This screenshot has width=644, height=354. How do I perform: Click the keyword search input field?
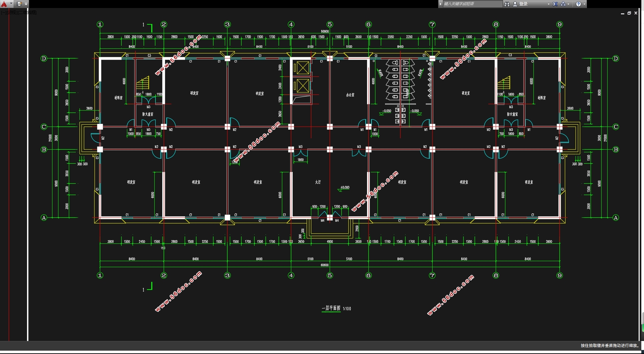pos(472,4)
